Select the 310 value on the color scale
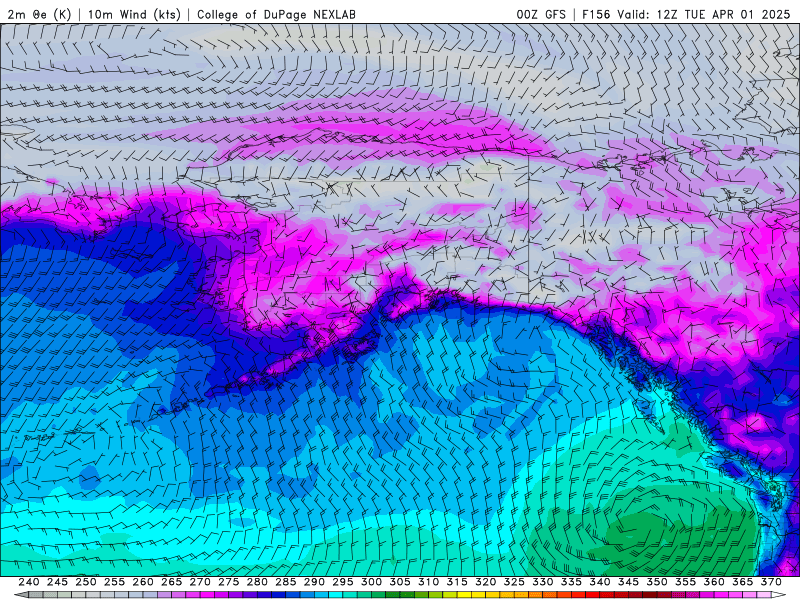Image resolution: width=800 pixels, height=600 pixels. click(429, 582)
